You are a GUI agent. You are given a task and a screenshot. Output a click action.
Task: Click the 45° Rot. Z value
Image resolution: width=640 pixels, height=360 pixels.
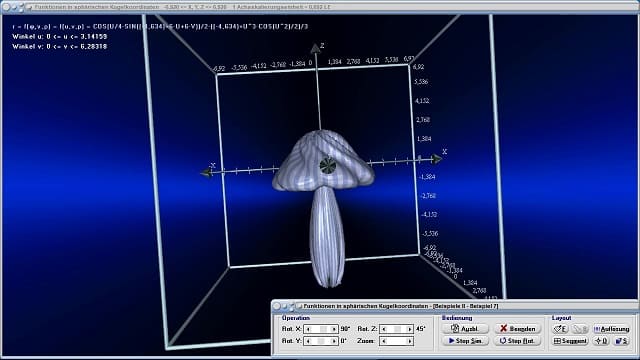(420, 329)
